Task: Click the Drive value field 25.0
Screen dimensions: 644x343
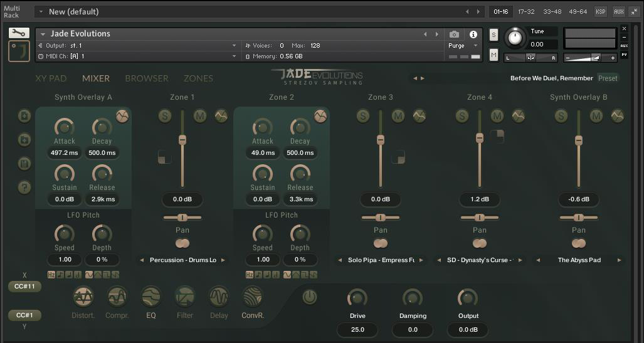Action: 357,329
